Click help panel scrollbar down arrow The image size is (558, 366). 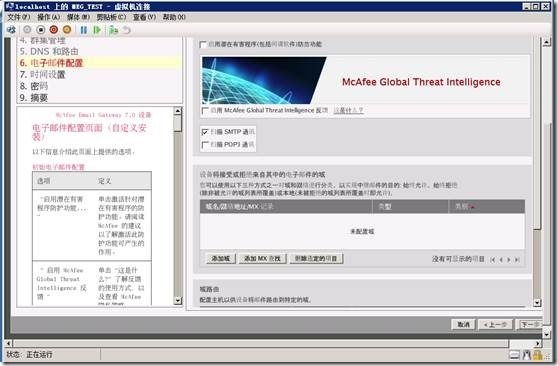(178, 301)
